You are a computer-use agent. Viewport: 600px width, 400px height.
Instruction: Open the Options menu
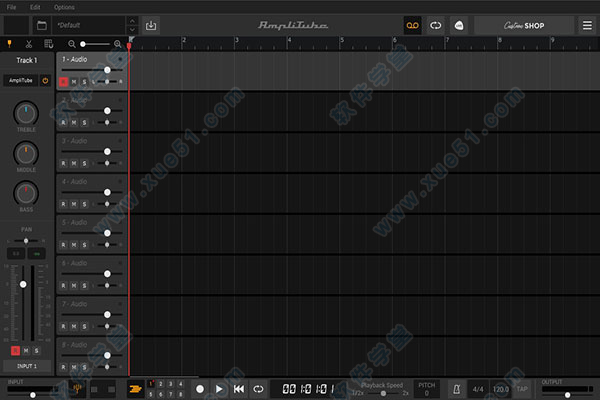[x=64, y=7]
